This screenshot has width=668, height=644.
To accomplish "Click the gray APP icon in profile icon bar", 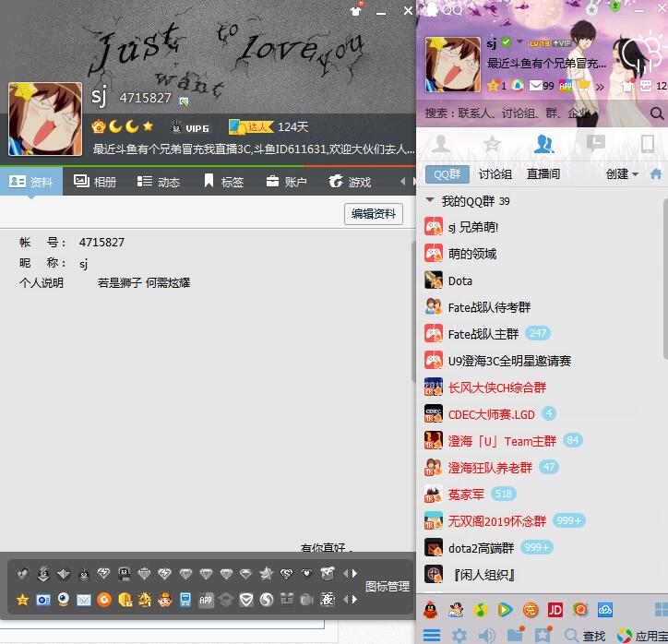I will click(x=206, y=600).
